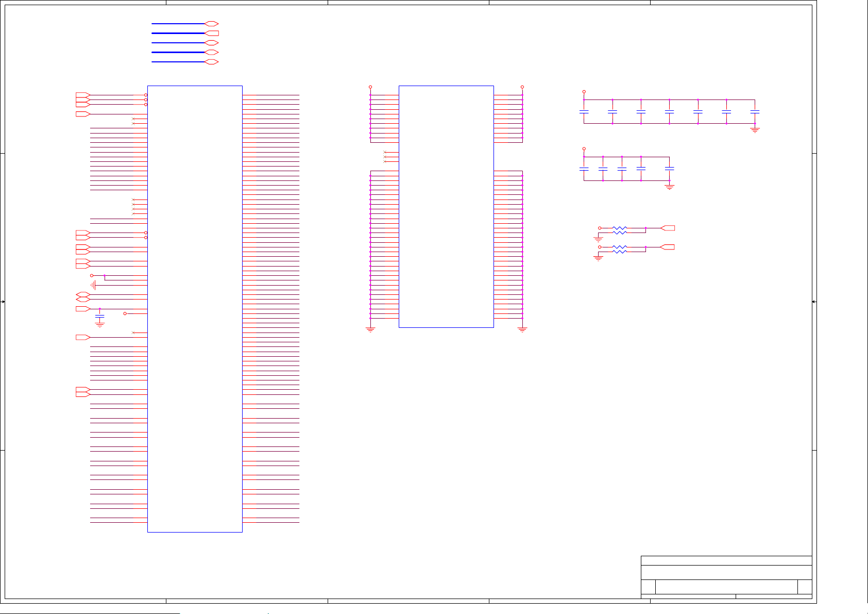
Task: Select the ground symbol of the five-capacitor bank
Action: [x=670, y=187]
